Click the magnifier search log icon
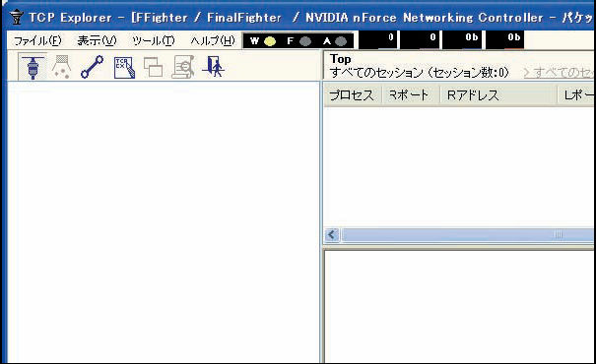Image resolution: width=596 pixels, height=364 pixels. pyautogui.click(x=183, y=67)
